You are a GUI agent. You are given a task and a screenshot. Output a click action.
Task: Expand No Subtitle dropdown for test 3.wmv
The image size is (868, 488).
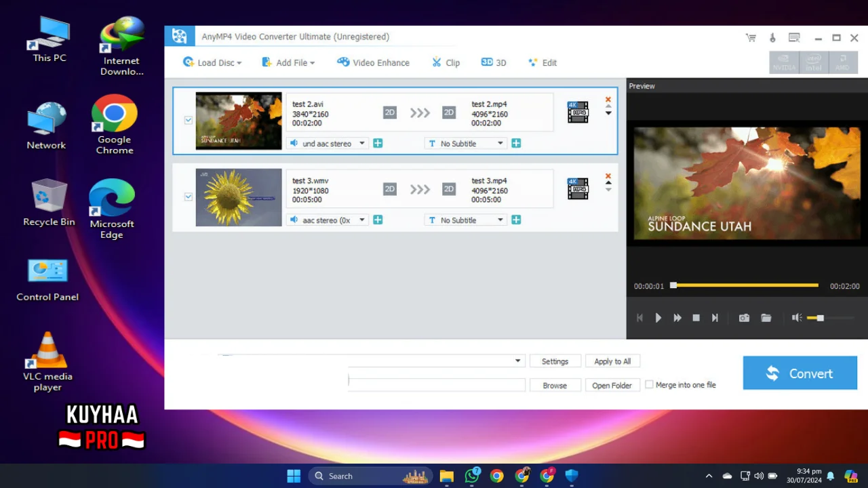[500, 220]
